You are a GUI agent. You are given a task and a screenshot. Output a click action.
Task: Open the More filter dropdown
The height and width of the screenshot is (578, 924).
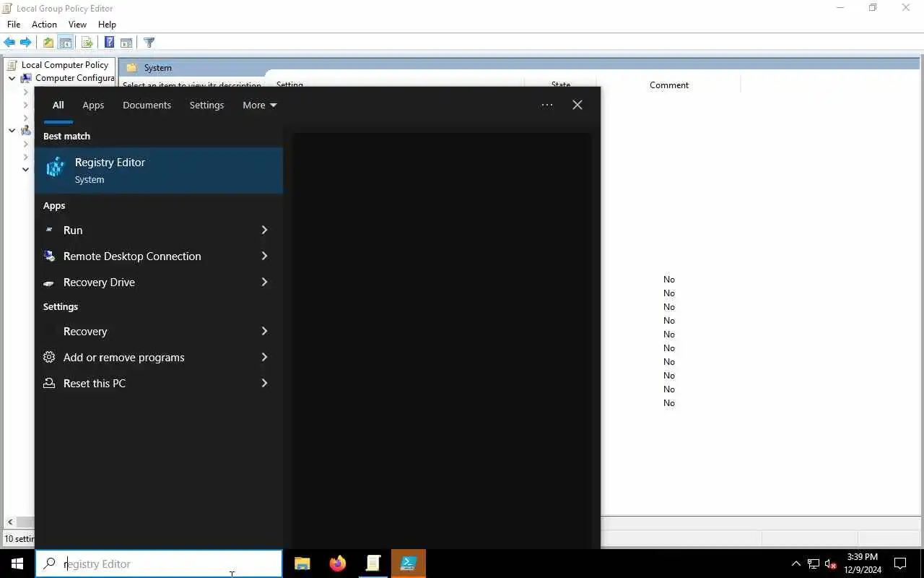pos(260,105)
